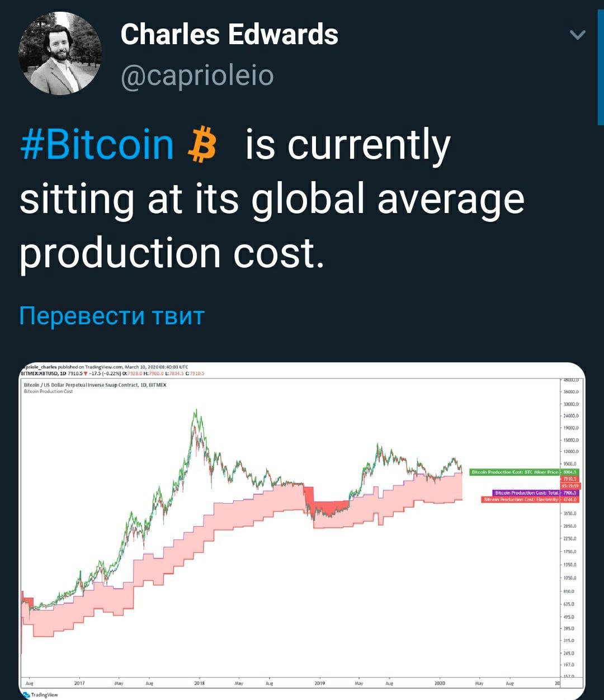Select the purple Production Cost Total label
This screenshot has height=700, width=604.
(526, 493)
